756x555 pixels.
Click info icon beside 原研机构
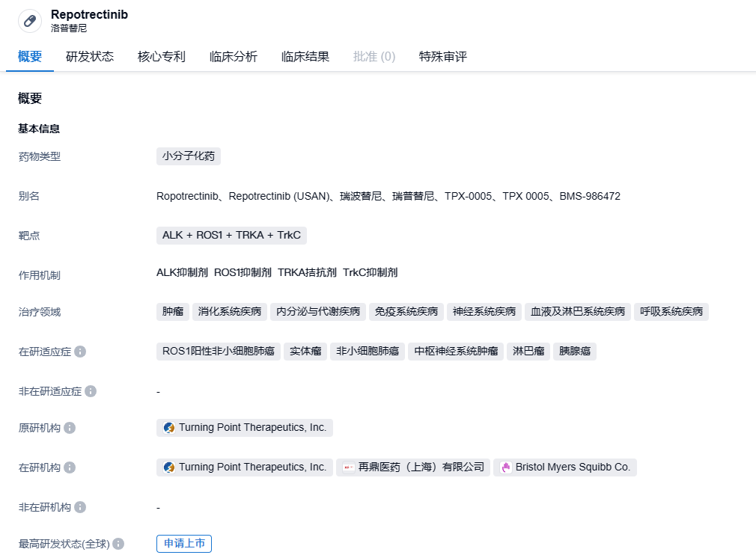(70, 428)
